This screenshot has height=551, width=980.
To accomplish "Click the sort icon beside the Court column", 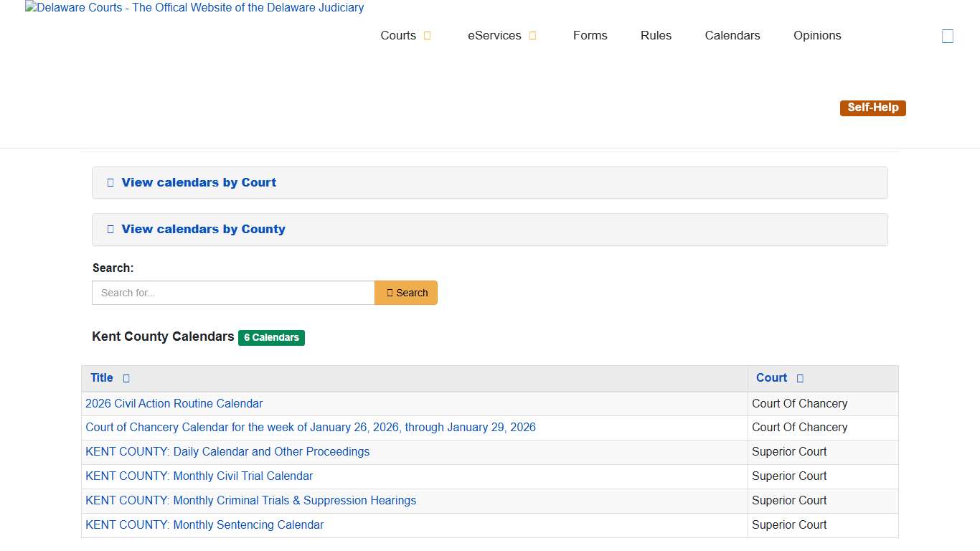I will click(798, 378).
